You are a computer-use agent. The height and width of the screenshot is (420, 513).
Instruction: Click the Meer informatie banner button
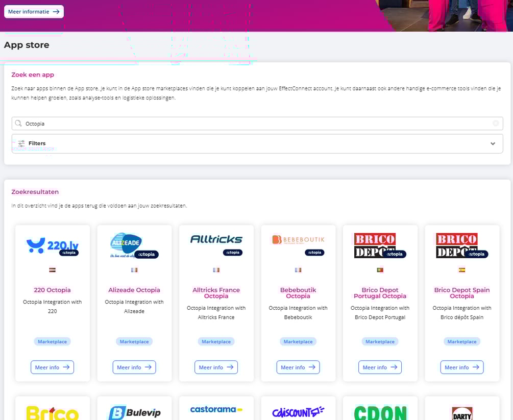34,11
